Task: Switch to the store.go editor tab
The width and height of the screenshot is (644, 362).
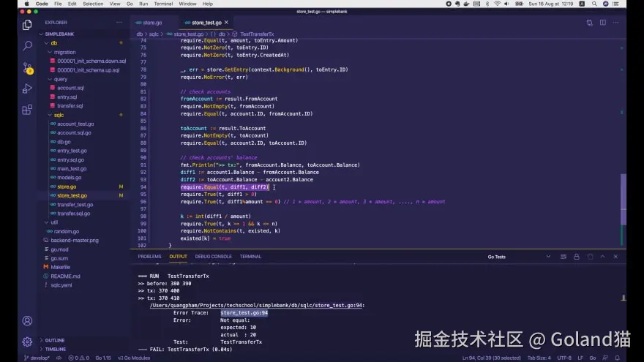Action: pyautogui.click(x=152, y=23)
